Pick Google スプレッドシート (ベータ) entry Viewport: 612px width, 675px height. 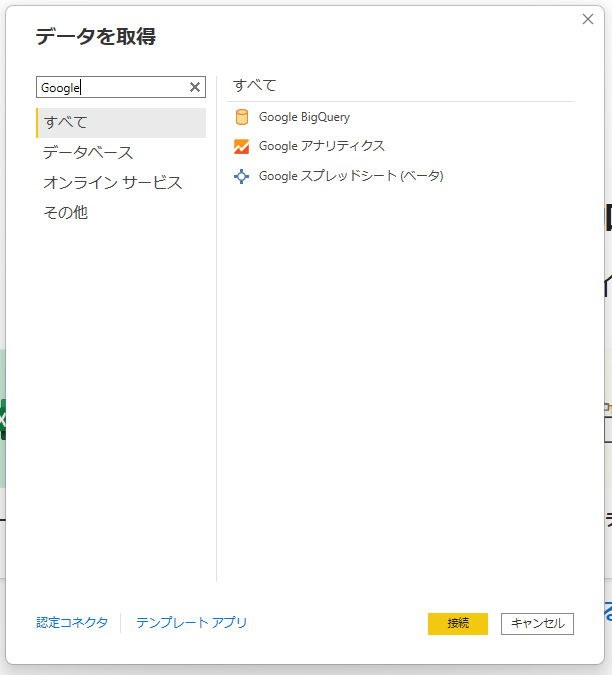coord(351,176)
